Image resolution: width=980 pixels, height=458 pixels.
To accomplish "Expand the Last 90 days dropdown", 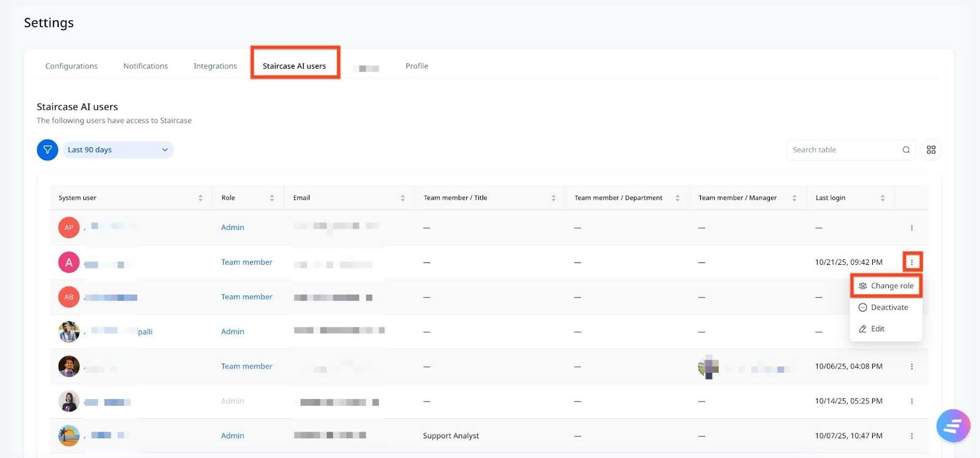I will click(x=118, y=150).
